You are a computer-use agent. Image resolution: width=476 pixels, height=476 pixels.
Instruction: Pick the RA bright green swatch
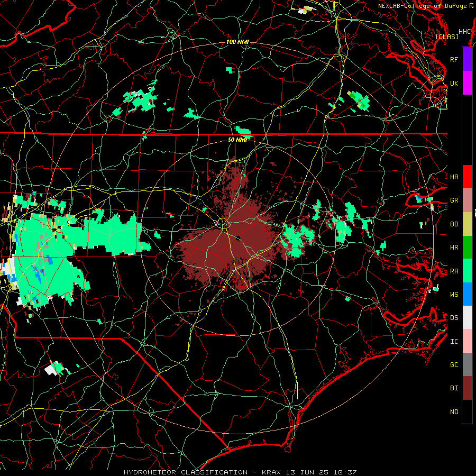pyautogui.click(x=467, y=271)
